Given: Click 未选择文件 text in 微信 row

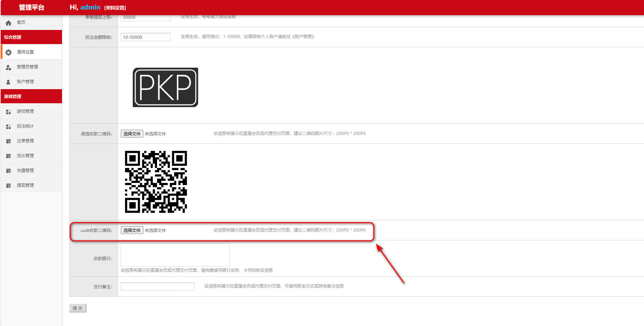Looking at the screenshot, I should [x=155, y=134].
